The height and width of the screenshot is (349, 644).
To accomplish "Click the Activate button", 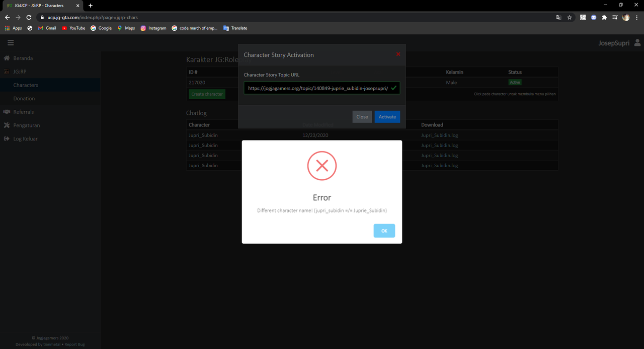I will 387,117.
